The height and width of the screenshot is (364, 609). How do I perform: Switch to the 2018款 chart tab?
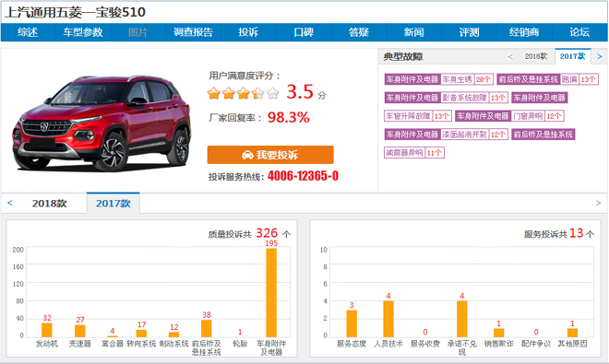tap(49, 204)
